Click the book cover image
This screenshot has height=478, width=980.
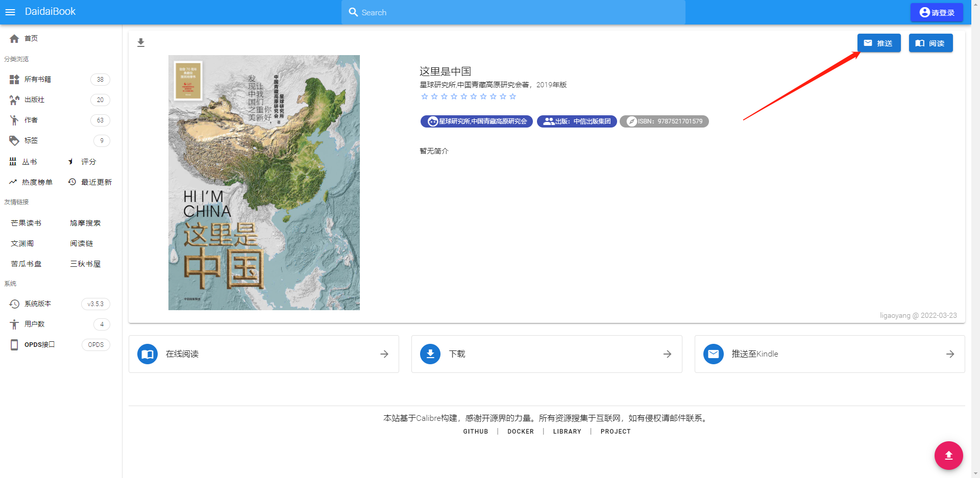[264, 182]
